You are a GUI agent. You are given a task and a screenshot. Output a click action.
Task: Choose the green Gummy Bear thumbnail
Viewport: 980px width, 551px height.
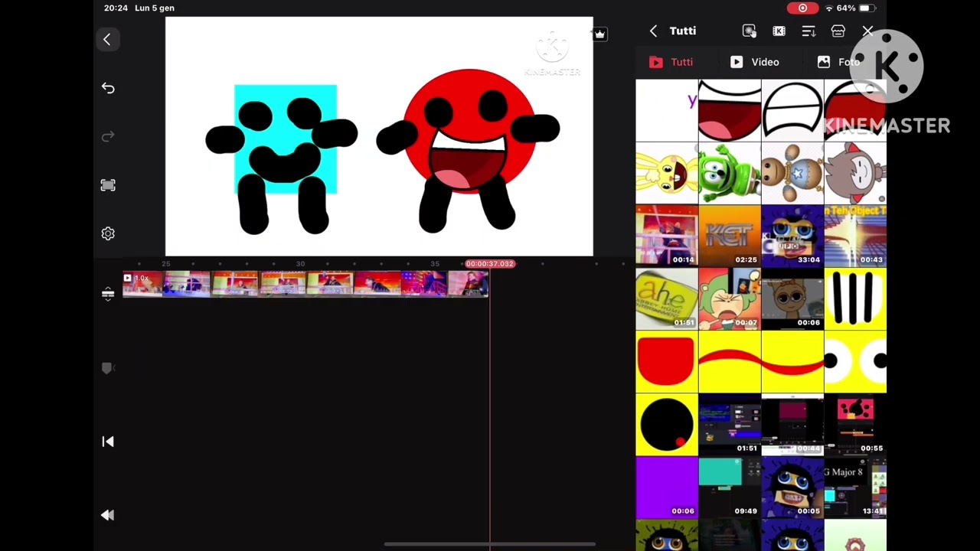(x=730, y=173)
